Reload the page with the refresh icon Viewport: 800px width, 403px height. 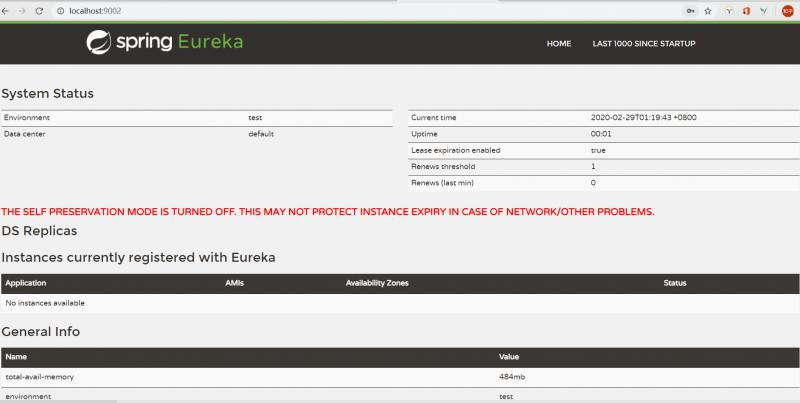39,11
